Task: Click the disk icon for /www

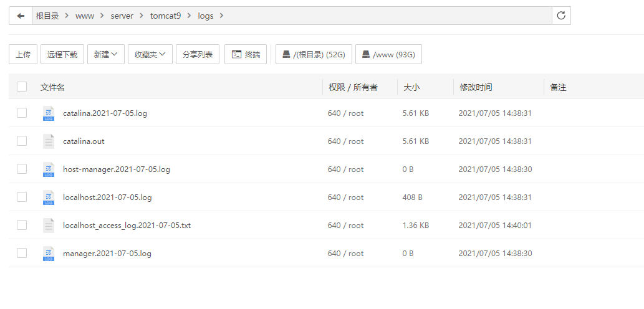Action: tap(366, 55)
